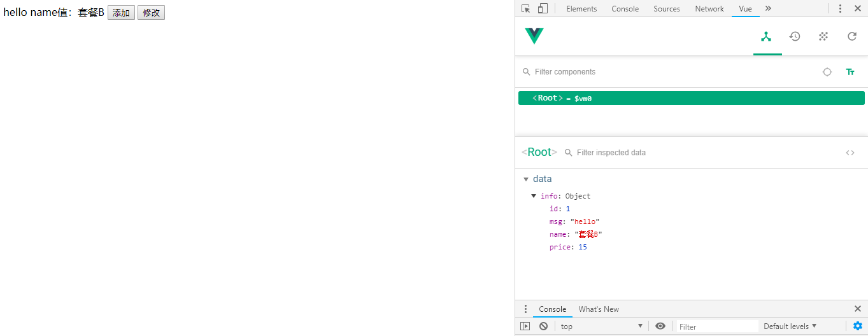Open the top context dropdown
Screen dimensions: 868x336
coord(602,326)
